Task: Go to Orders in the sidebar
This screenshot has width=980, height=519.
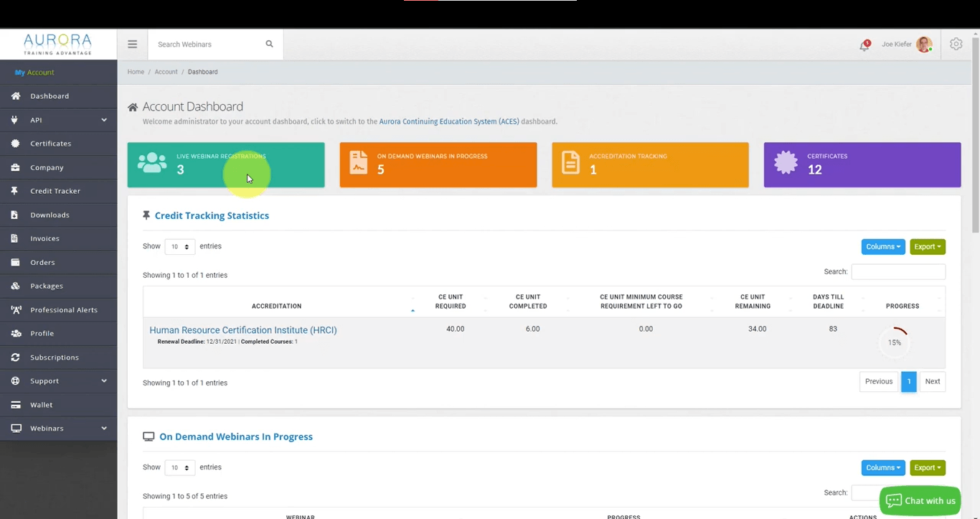Action: (58, 262)
